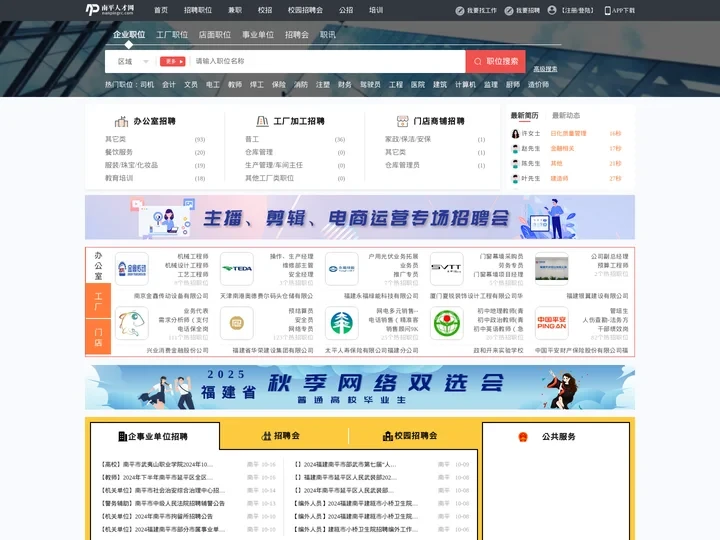The image size is (720, 540).
Task: Open 南京金鑫传动设备 company logo
Action: coord(132,269)
